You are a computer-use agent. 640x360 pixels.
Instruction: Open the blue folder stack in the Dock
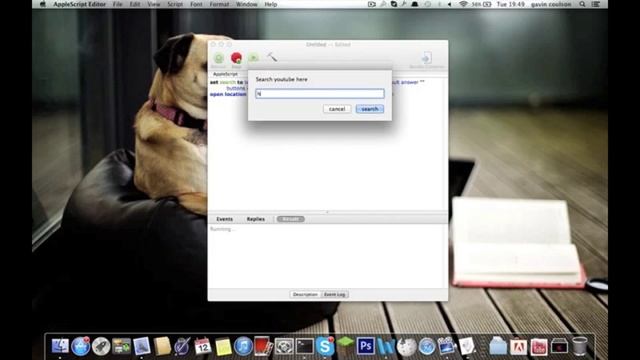pyautogui.click(x=498, y=347)
